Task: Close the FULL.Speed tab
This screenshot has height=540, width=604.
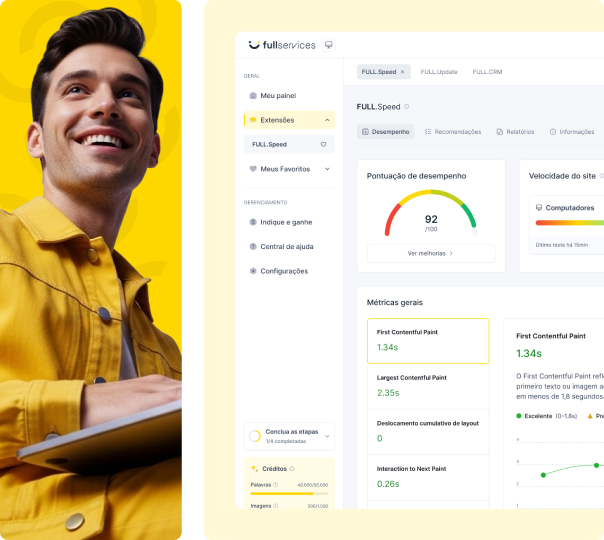Action: pyautogui.click(x=403, y=72)
